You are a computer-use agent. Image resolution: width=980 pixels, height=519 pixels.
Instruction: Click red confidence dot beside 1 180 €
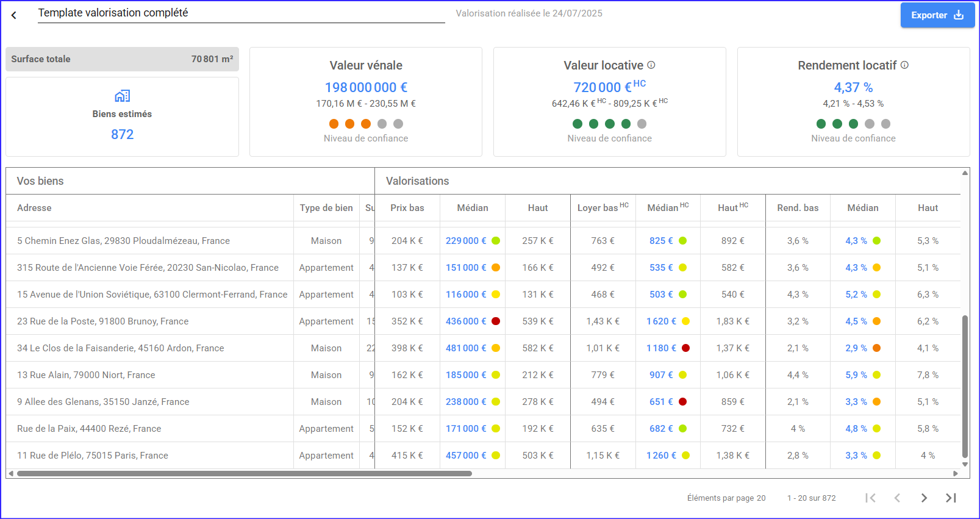point(685,348)
